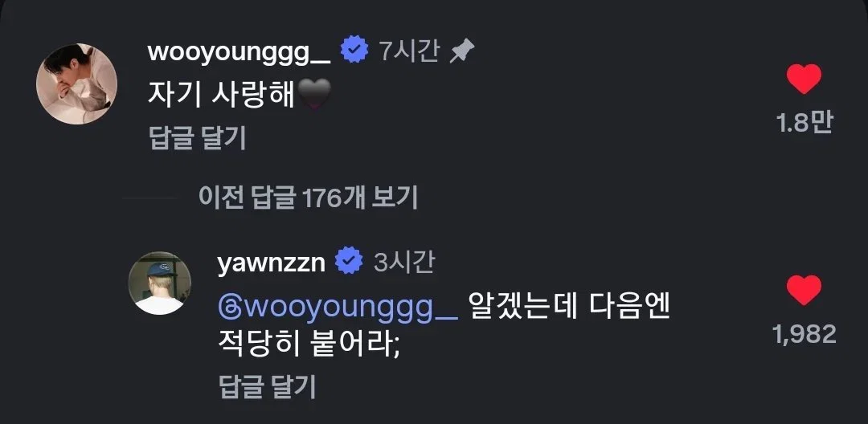The width and height of the screenshot is (868, 424).
Task: Unlike the wooyounggg_ comment via red heart
Action: point(804,79)
